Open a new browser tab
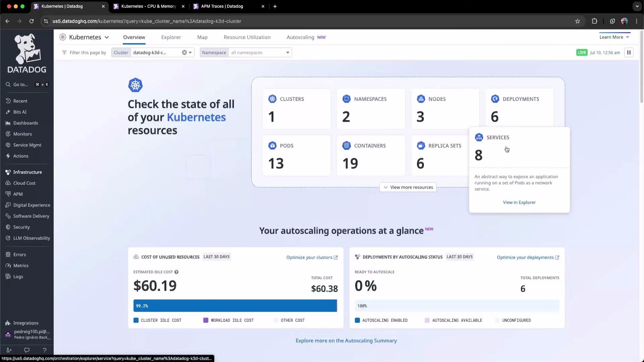 coord(275,6)
